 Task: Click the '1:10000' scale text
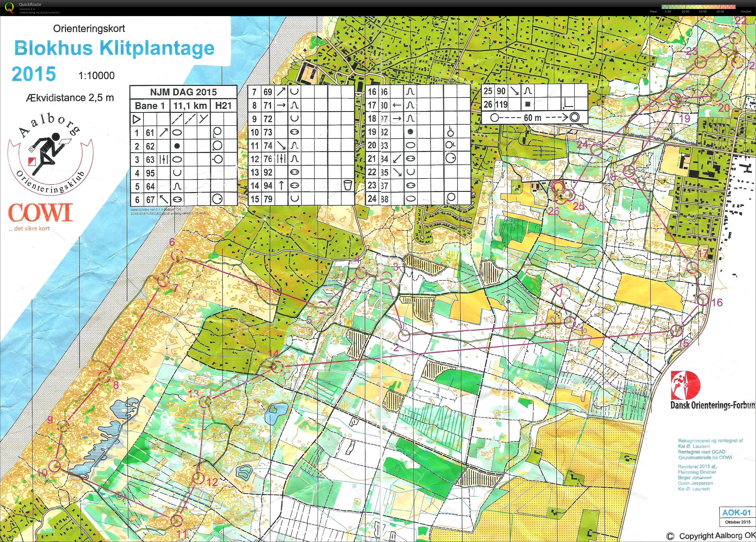(x=97, y=76)
